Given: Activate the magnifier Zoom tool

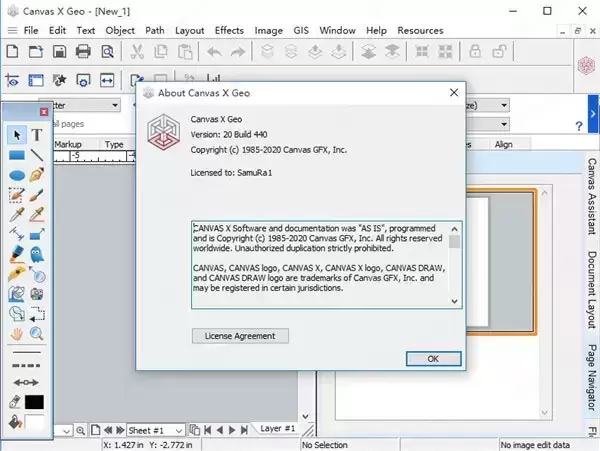Looking at the screenshot, I should (37, 334).
